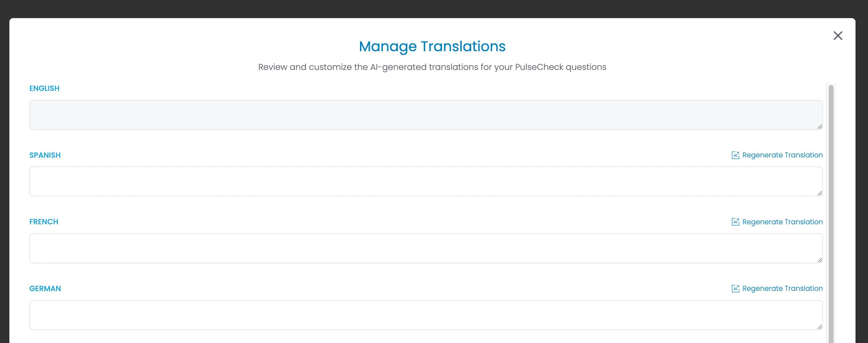This screenshot has height=343, width=868.
Task: Click the English text area resize handle
Action: [820, 127]
